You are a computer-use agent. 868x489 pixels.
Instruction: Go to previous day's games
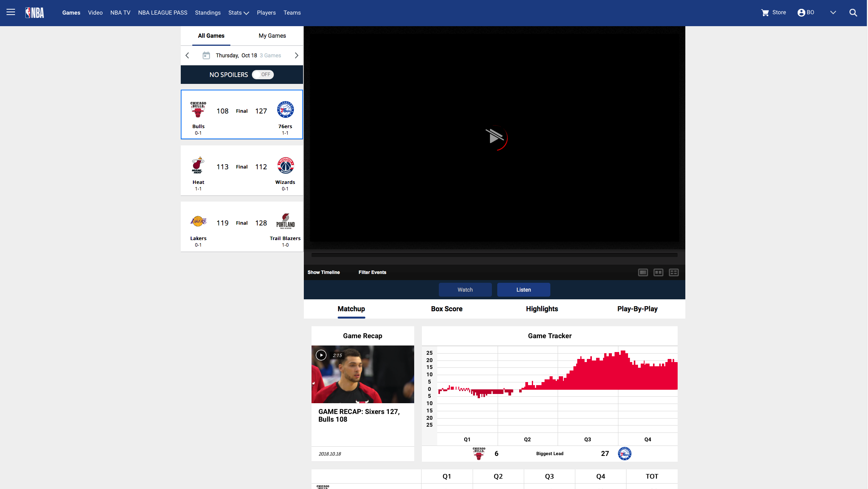click(x=187, y=55)
